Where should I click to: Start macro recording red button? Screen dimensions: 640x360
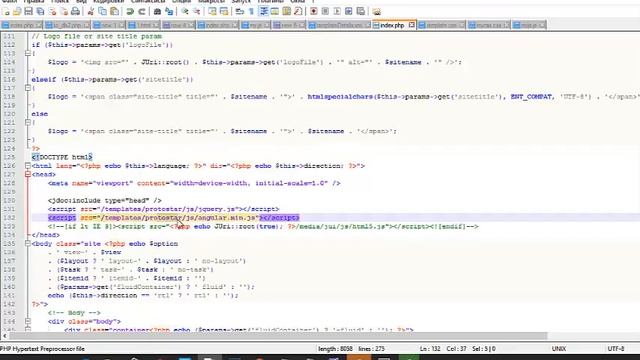313,11
